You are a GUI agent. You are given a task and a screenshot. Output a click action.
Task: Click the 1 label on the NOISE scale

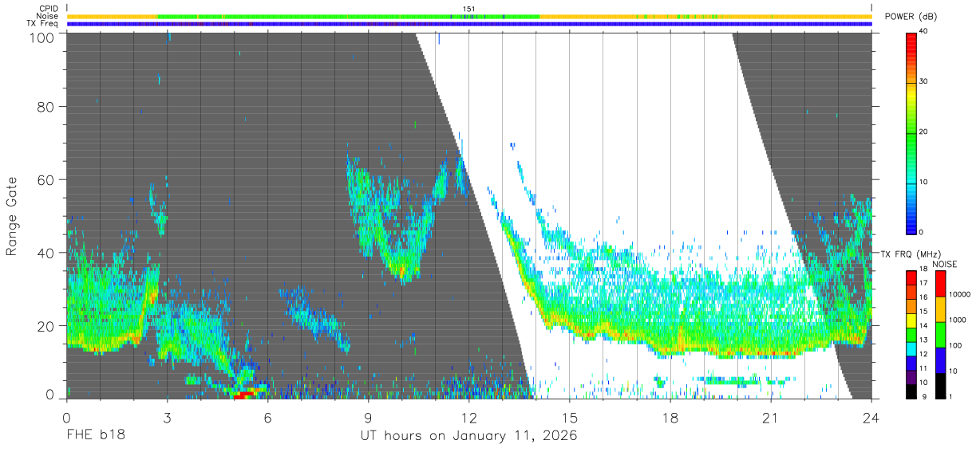[x=950, y=397]
